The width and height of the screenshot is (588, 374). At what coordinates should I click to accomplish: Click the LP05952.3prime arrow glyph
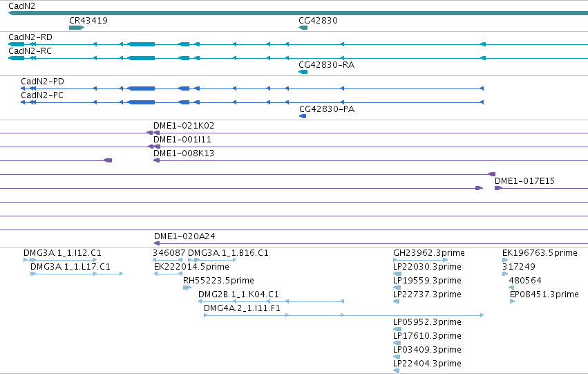397,329
